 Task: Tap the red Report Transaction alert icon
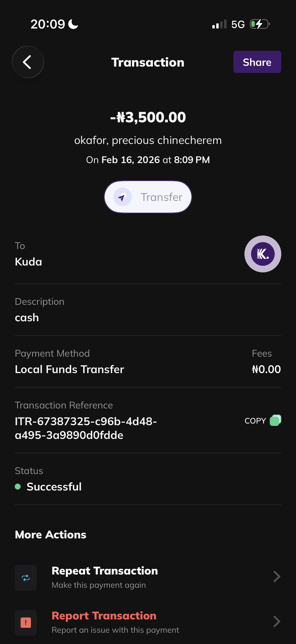point(26,622)
